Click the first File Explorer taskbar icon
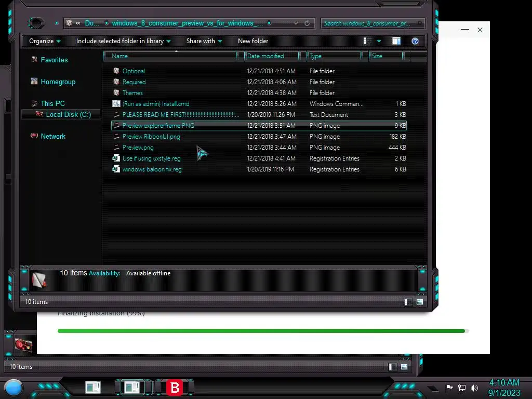 point(93,387)
